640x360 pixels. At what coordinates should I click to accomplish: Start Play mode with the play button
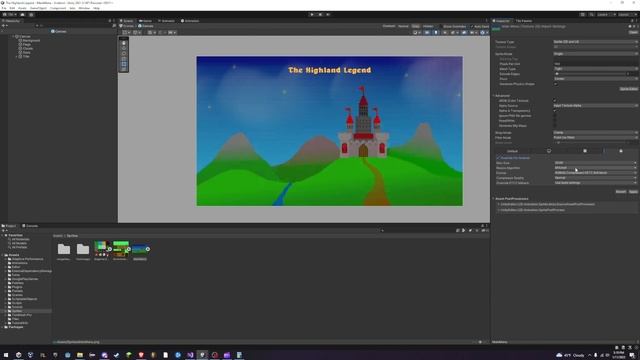[x=312, y=14]
